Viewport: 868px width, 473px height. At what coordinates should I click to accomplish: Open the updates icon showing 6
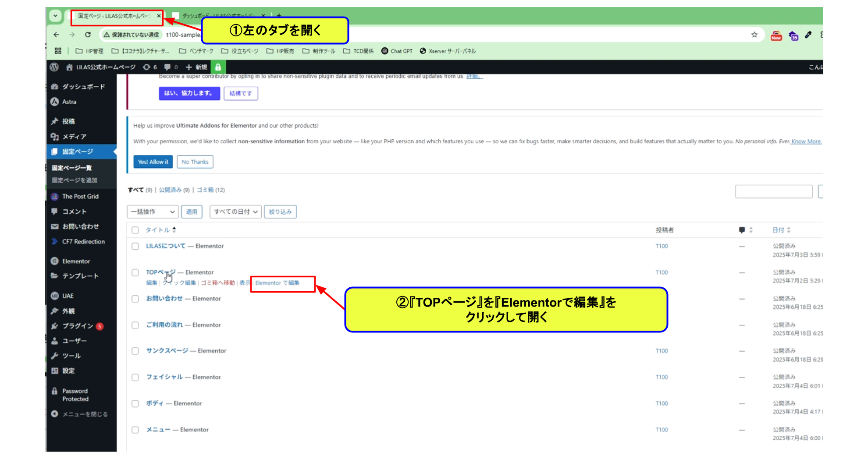pyautogui.click(x=150, y=67)
